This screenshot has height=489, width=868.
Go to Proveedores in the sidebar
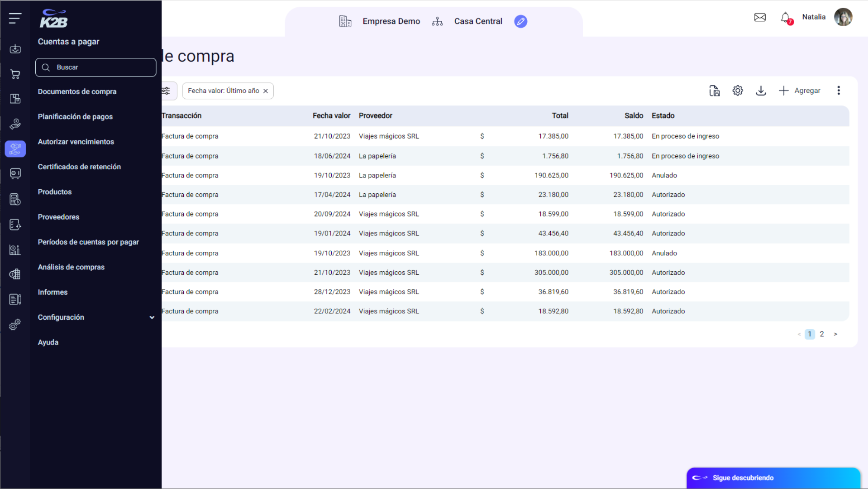pos(58,217)
